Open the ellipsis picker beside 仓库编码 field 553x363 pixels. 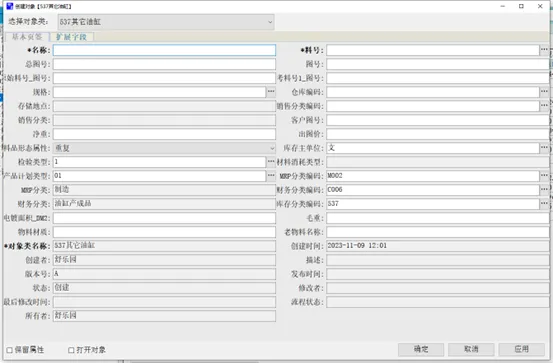[x=544, y=92]
